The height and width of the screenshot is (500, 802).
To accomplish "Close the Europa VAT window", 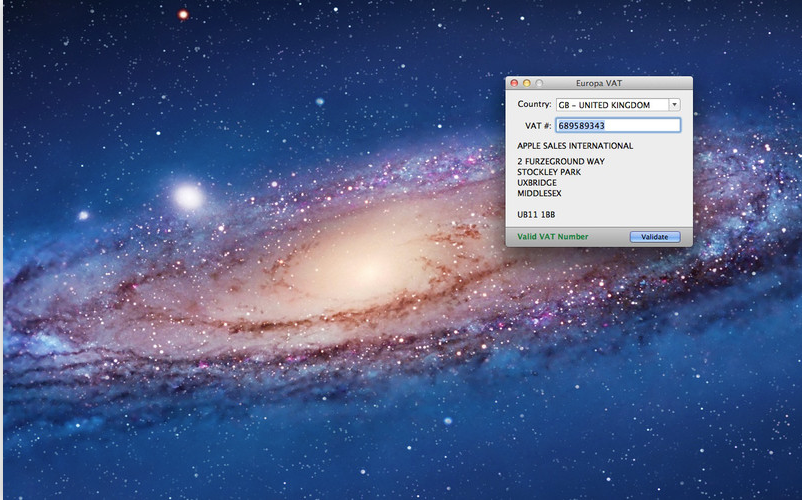I will pyautogui.click(x=515, y=83).
